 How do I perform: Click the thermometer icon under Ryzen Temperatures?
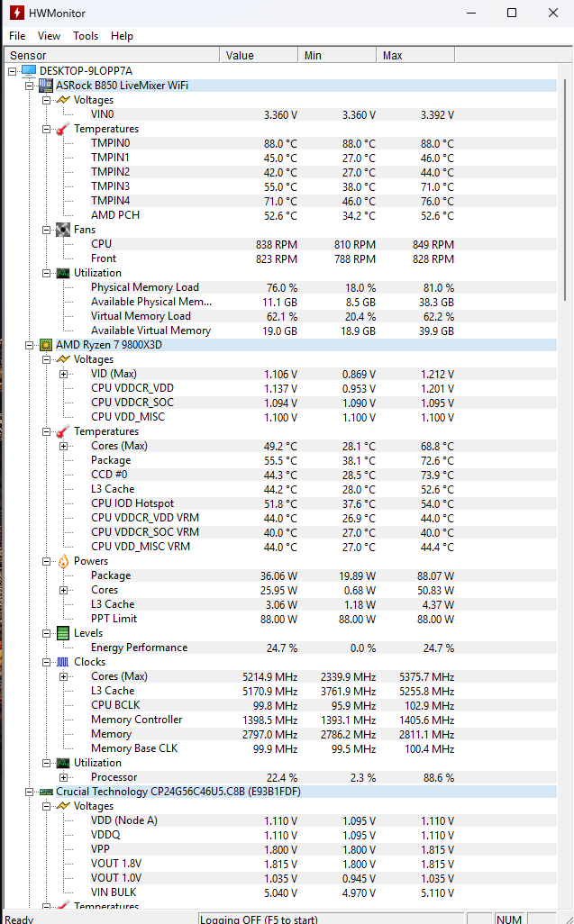coord(63,431)
